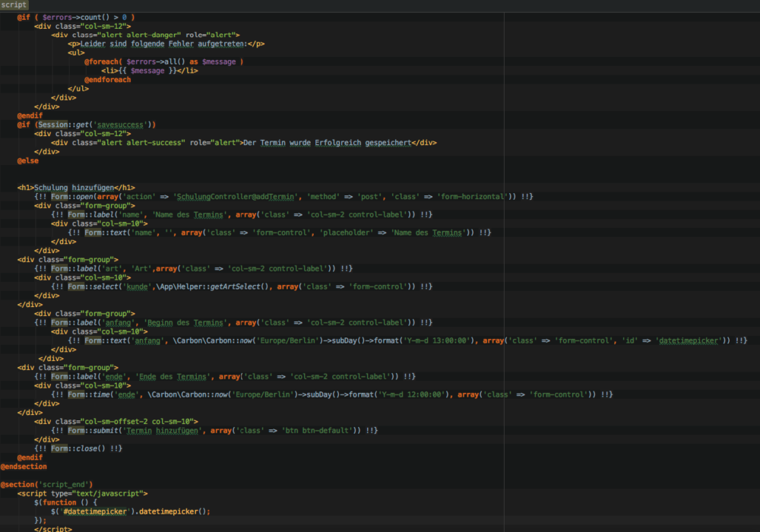The height and width of the screenshot is (532, 760).
Task: Click the 'script' breadcrumb label at top
Action: (14, 5)
